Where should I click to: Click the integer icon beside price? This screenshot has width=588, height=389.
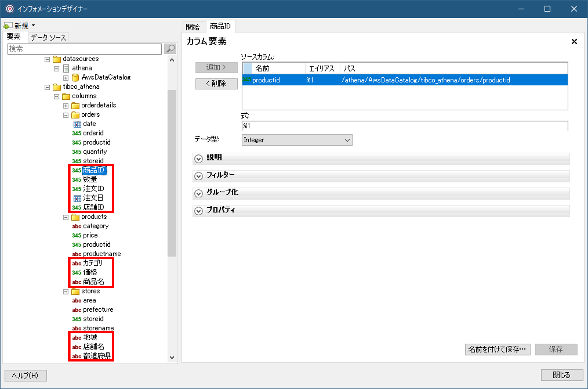77,236
